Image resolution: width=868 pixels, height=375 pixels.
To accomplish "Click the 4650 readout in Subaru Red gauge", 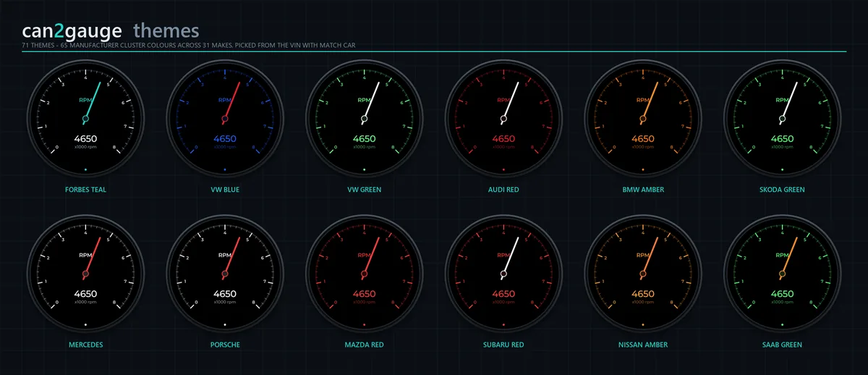I will point(503,294).
